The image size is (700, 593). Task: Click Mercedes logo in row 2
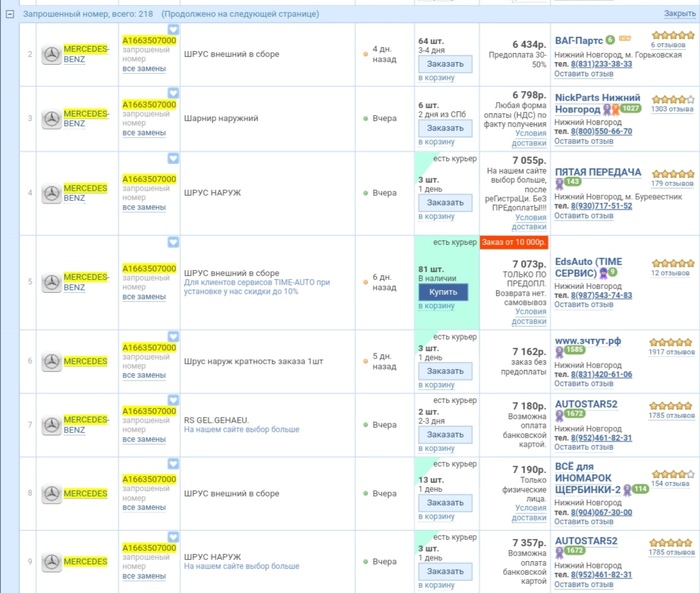click(51, 55)
